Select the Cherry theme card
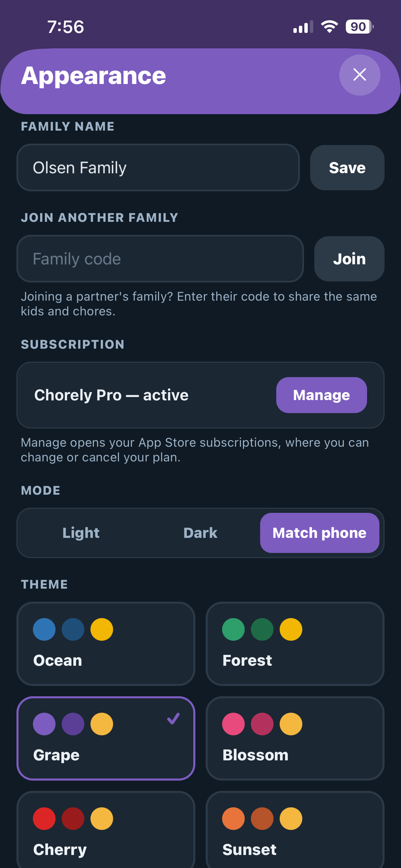 point(106,830)
